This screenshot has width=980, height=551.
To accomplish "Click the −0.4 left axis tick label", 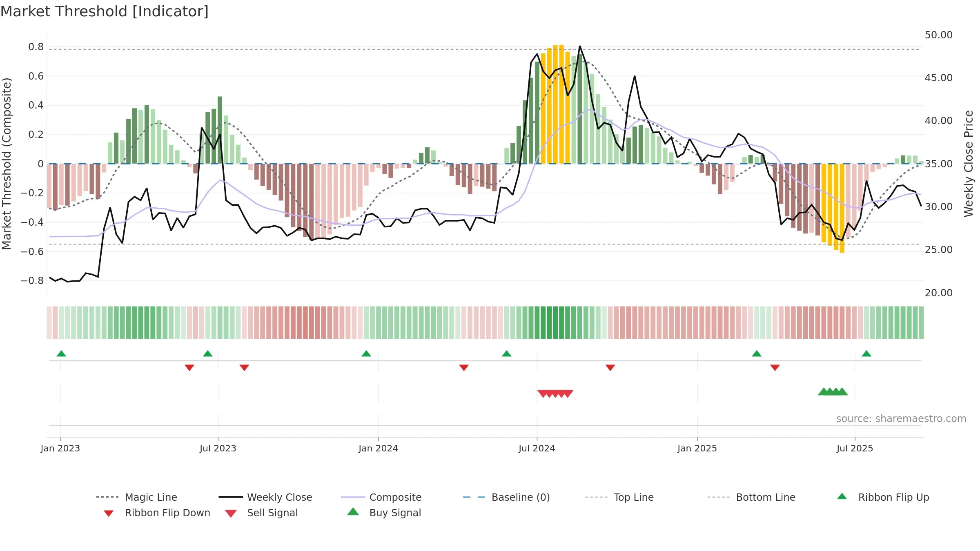I will tap(32, 222).
